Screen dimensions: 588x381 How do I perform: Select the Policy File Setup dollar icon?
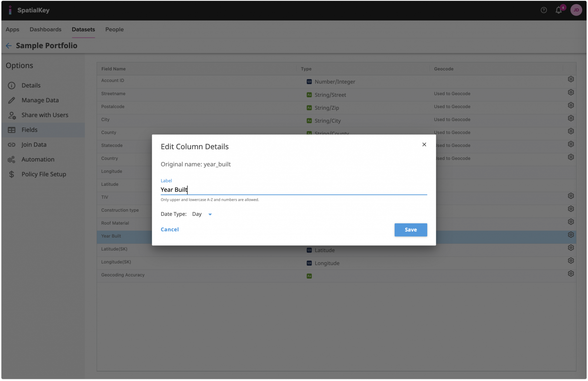(x=11, y=174)
